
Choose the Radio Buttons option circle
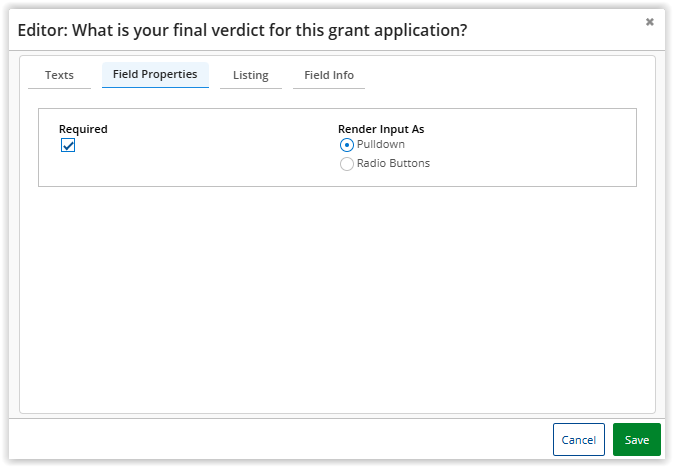pos(347,164)
